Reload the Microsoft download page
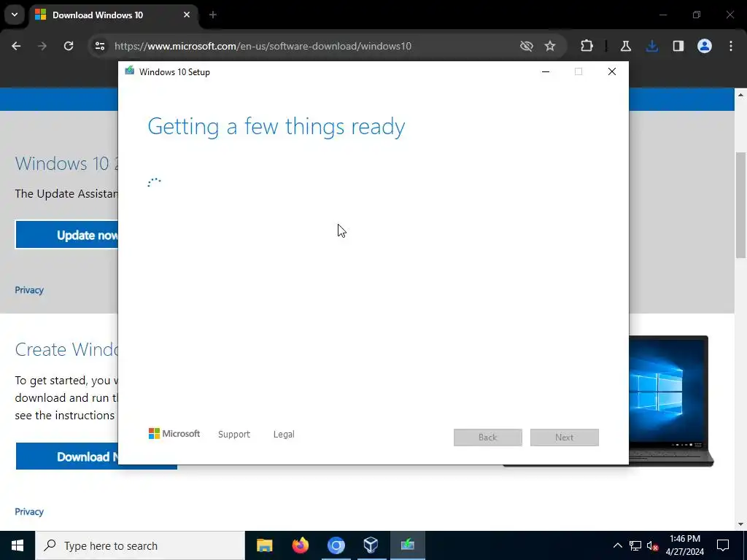 69,46
